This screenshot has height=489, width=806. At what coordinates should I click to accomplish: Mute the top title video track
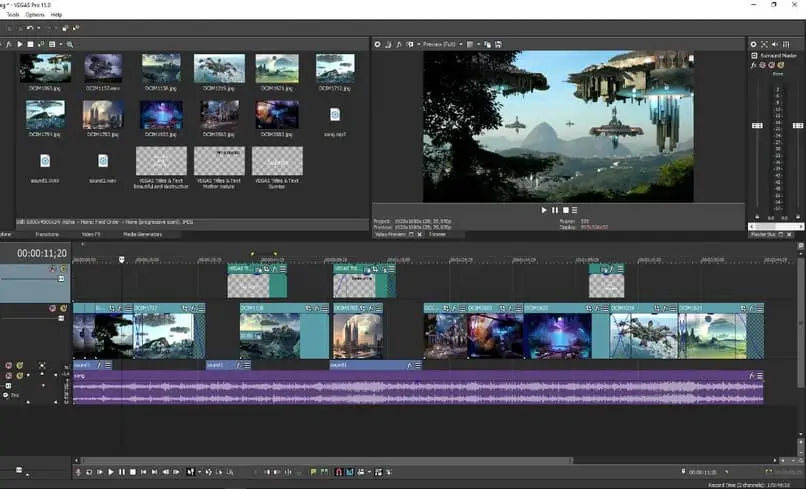(x=52, y=268)
